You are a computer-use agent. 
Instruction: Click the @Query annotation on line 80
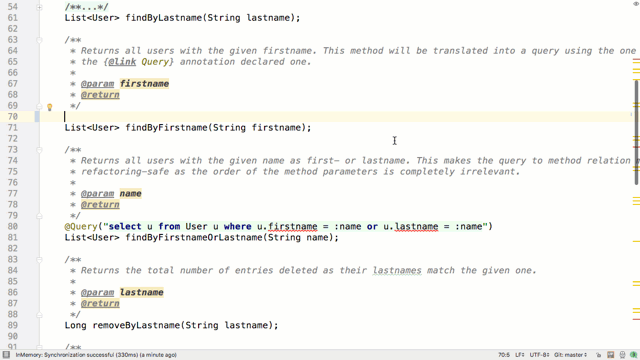[81, 227]
